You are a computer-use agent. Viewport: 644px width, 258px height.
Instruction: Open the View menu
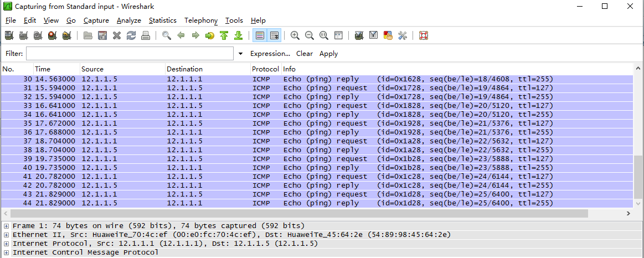tap(51, 20)
